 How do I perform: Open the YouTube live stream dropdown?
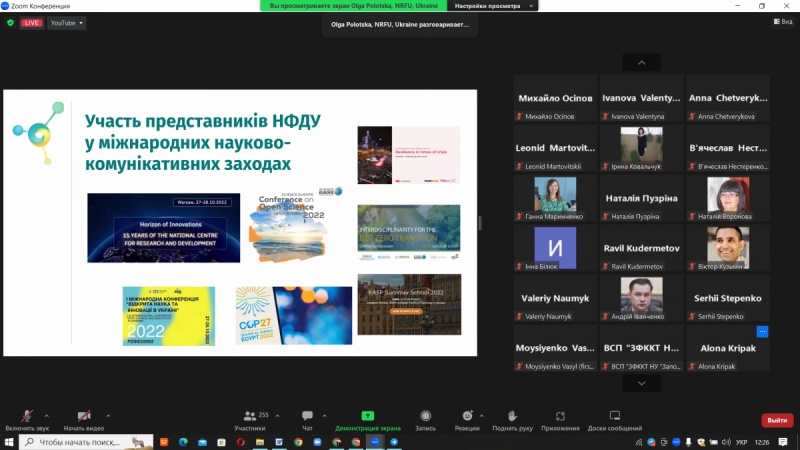pyautogui.click(x=66, y=22)
